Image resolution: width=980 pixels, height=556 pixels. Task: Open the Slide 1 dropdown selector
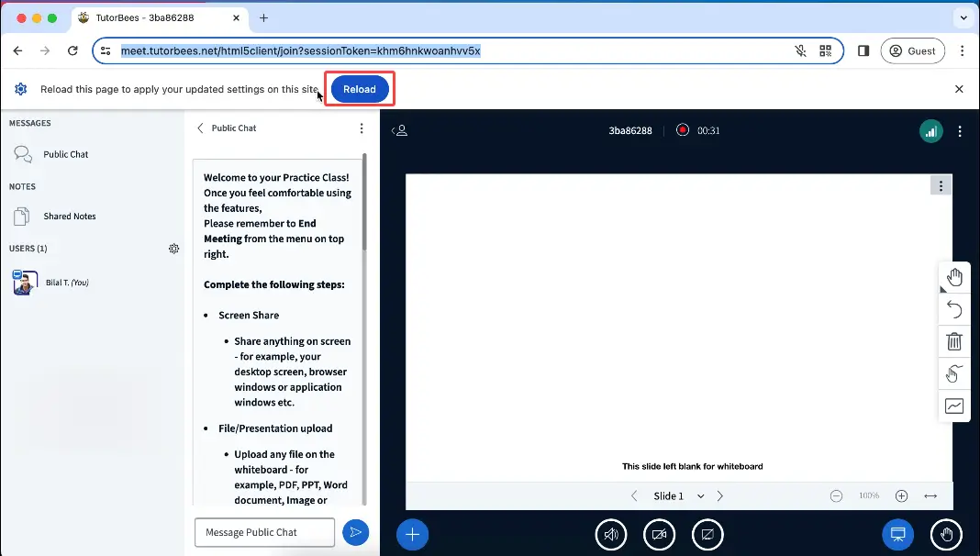(x=678, y=496)
